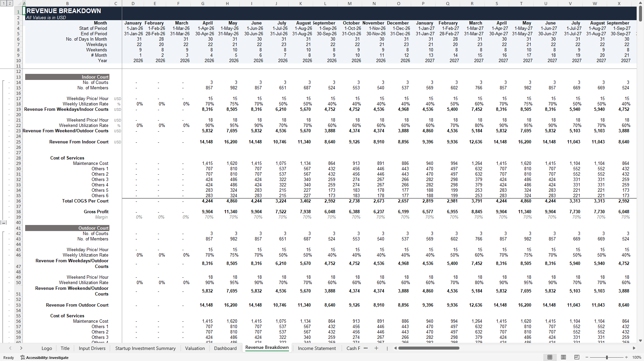Viewport: 644px width, 361px height.
Task: Zoom in with plus button
Action: point(626,357)
